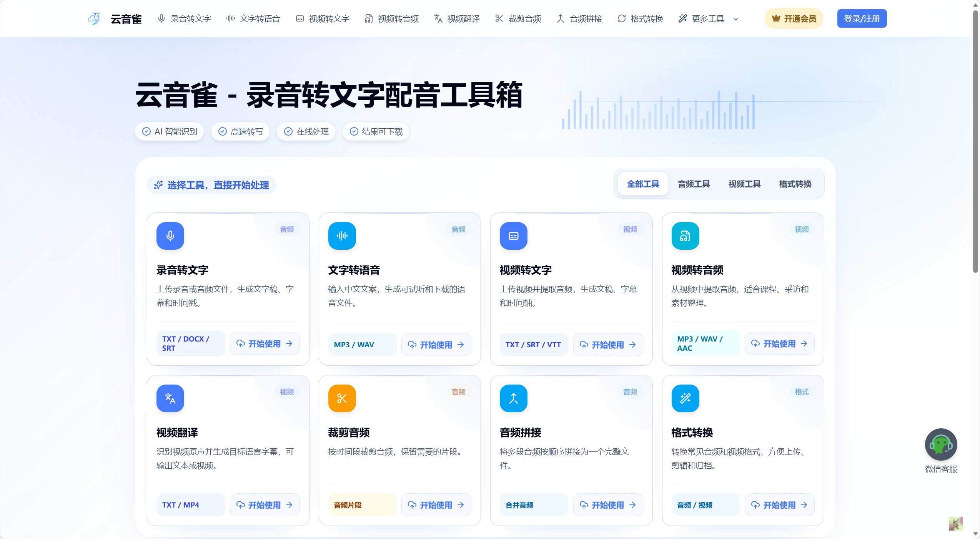Click the translate icon in the top navigation

(438, 18)
